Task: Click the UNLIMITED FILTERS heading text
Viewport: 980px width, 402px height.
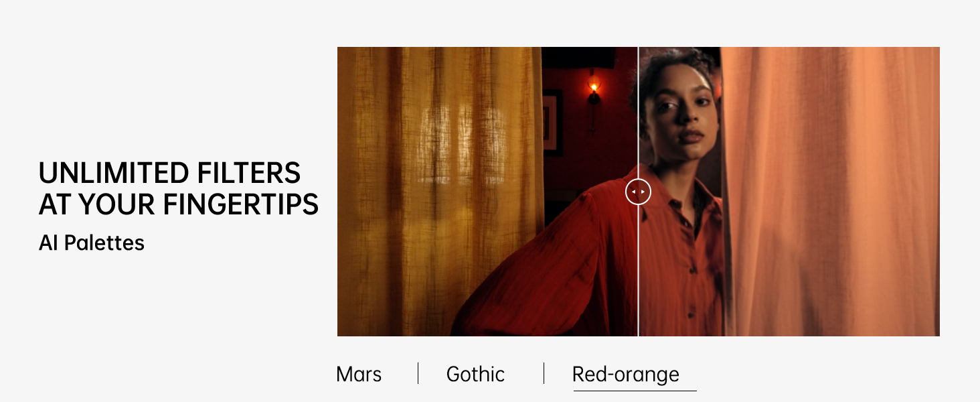Action: tap(169, 174)
